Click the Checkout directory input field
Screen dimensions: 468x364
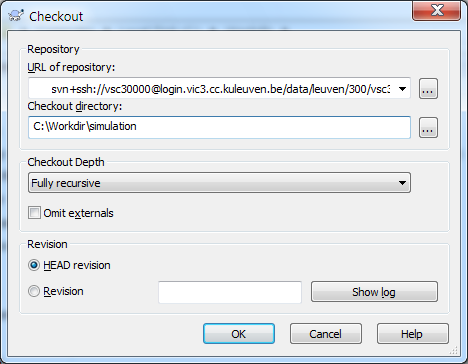pyautogui.click(x=219, y=127)
